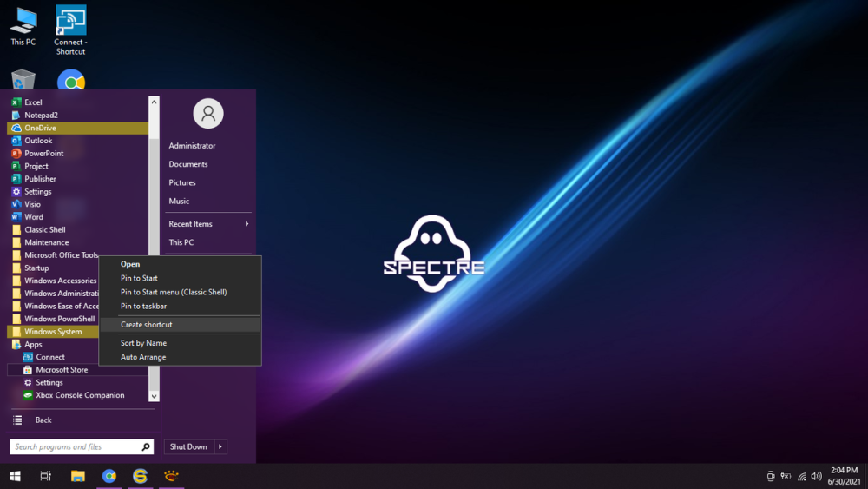Choose Sort by Name in context menu
Screen dimensions: 868x489
point(180,343)
